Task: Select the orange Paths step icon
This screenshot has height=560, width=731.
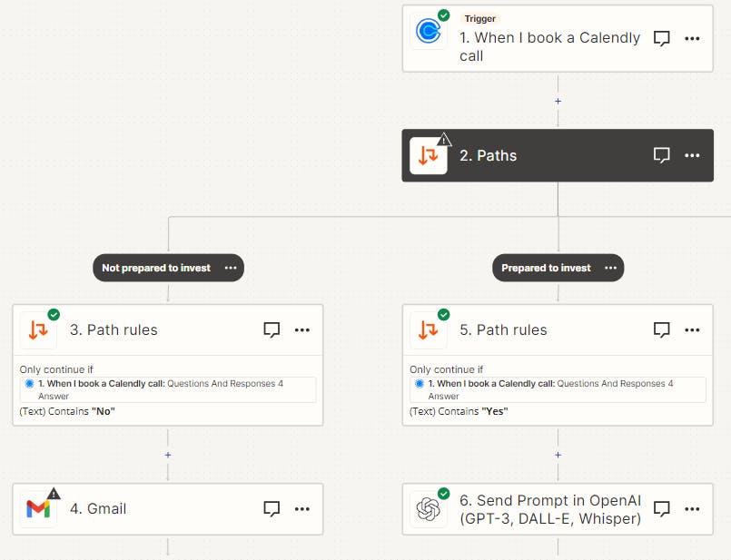Action: tap(428, 155)
